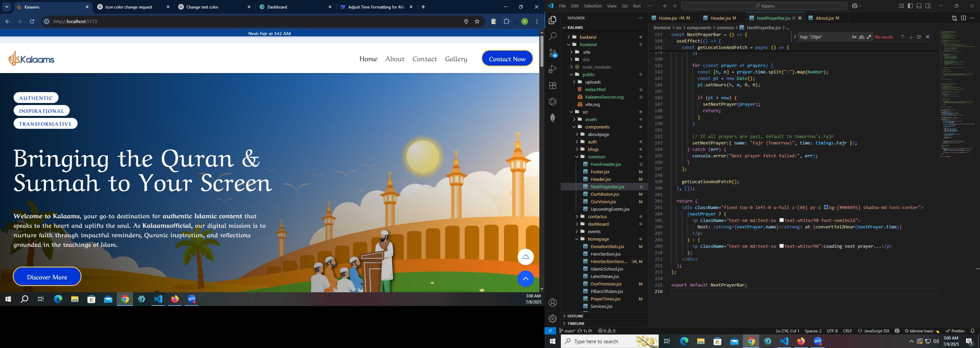980x348 pixels.
Task: Click the mosque icon floating button on webpage
Action: (x=525, y=257)
